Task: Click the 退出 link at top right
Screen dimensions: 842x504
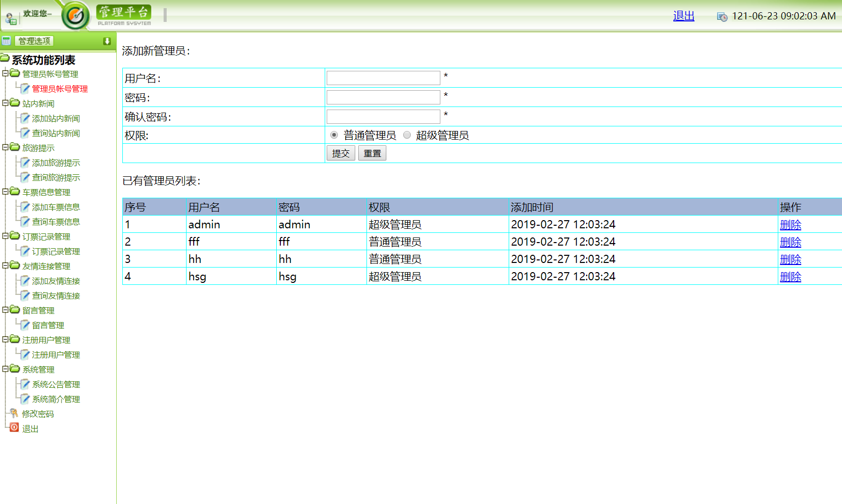Action: click(x=683, y=16)
